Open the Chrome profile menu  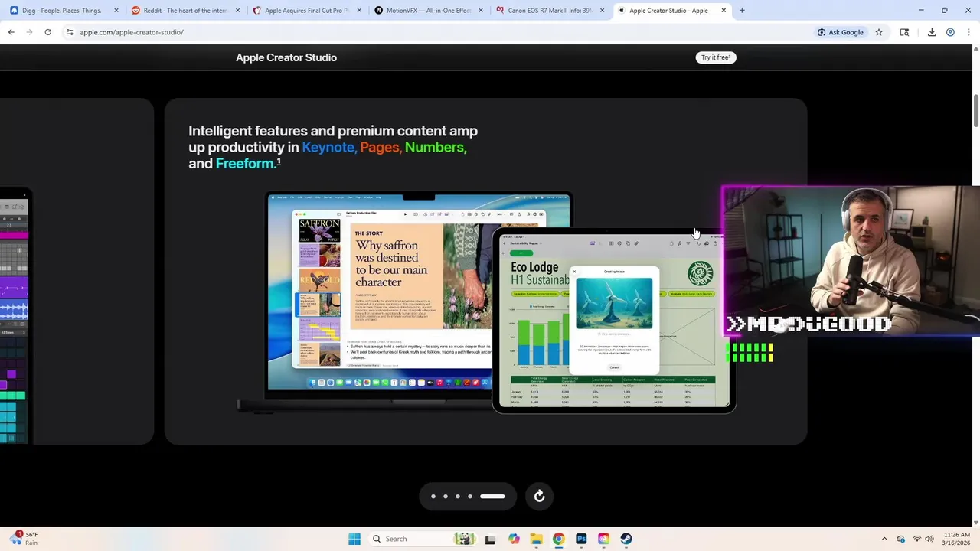point(950,32)
